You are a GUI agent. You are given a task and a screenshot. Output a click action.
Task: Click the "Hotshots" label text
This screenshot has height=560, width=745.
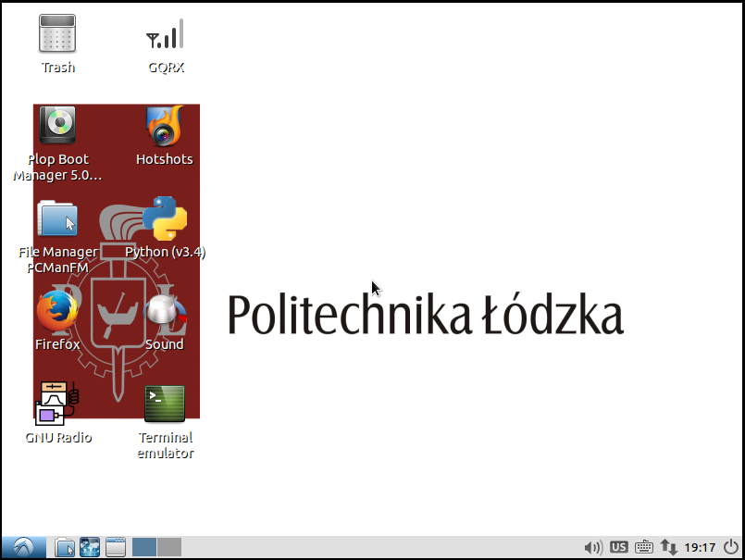click(x=165, y=159)
